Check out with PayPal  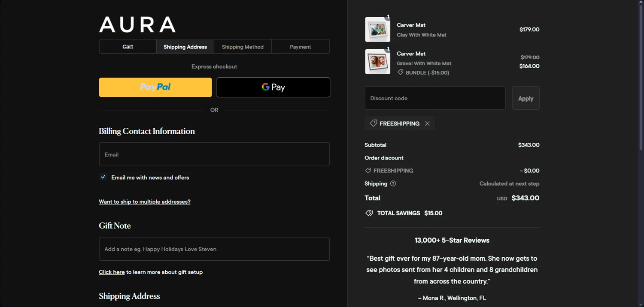pos(155,87)
